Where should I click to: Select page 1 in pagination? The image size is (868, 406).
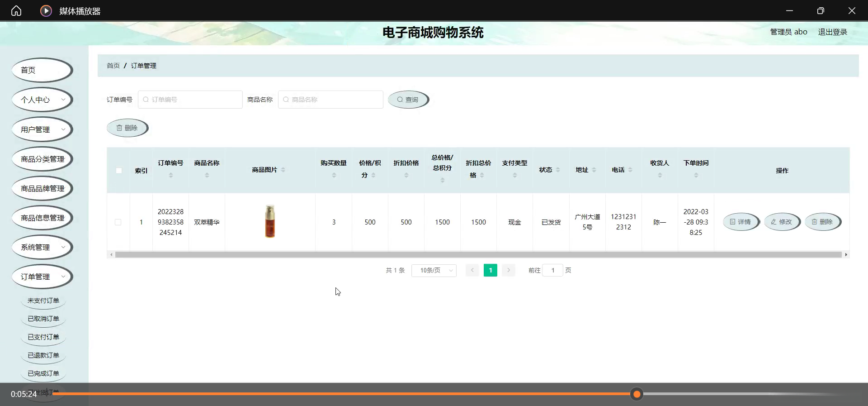[x=491, y=270]
